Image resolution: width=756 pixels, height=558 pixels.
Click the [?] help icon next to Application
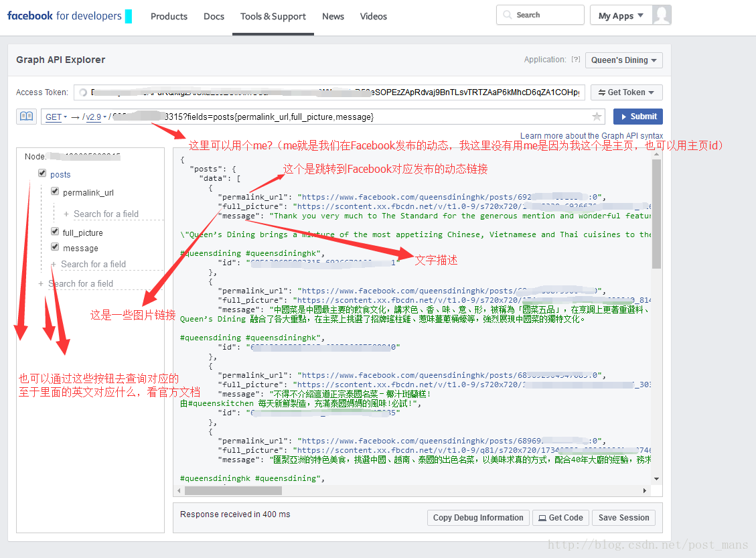coord(576,60)
